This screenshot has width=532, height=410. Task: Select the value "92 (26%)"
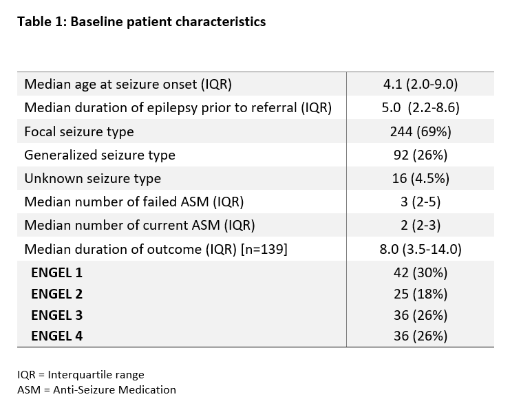[x=421, y=155]
